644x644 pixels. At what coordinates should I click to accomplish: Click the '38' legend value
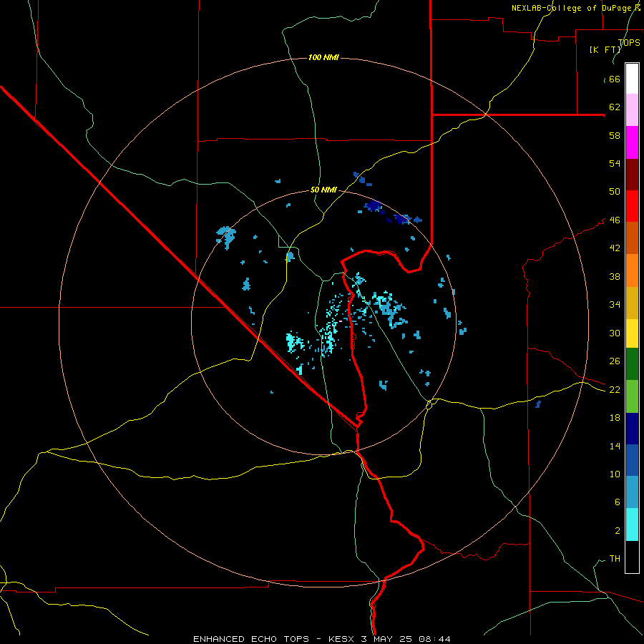(x=615, y=277)
